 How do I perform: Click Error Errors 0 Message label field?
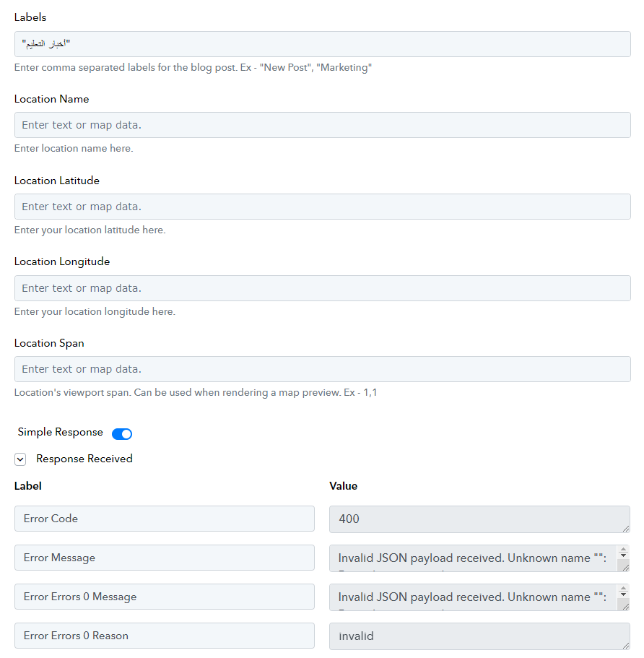(x=165, y=597)
